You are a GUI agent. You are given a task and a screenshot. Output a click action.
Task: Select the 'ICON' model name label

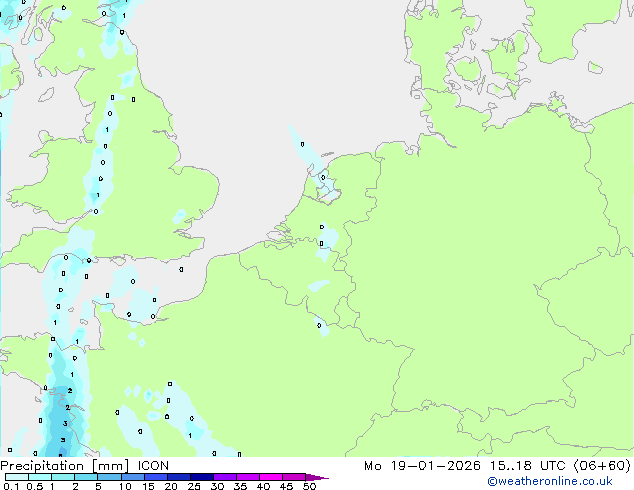(x=153, y=466)
